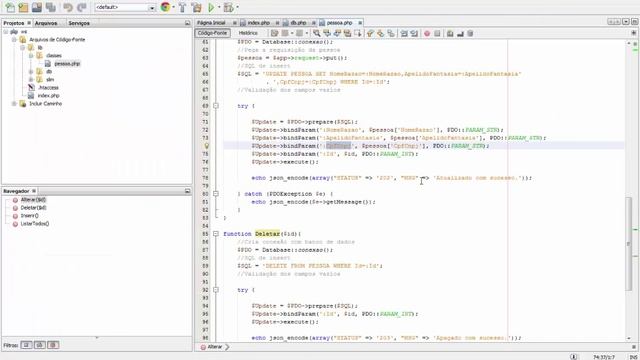640x360 pixels.
Task: Select index.php in the project tree
Action: [x=49, y=96]
